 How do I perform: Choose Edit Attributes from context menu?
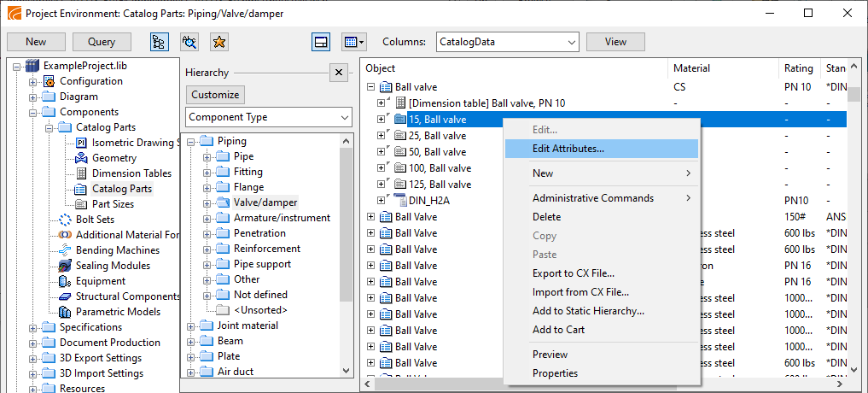tap(568, 149)
